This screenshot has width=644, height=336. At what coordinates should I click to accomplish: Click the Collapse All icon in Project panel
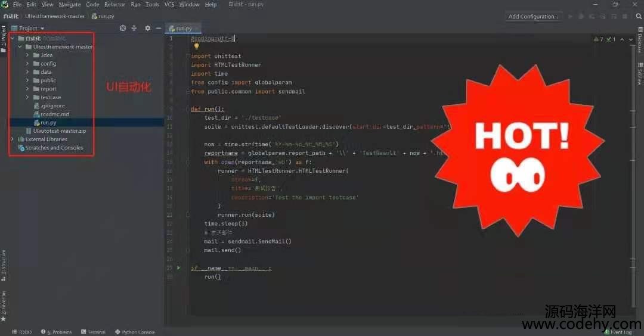pos(134,28)
